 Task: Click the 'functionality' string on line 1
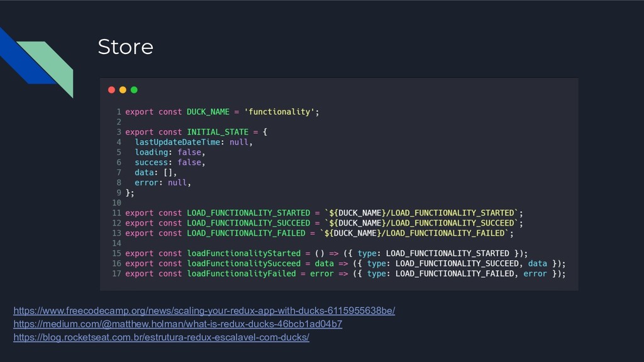click(x=280, y=112)
